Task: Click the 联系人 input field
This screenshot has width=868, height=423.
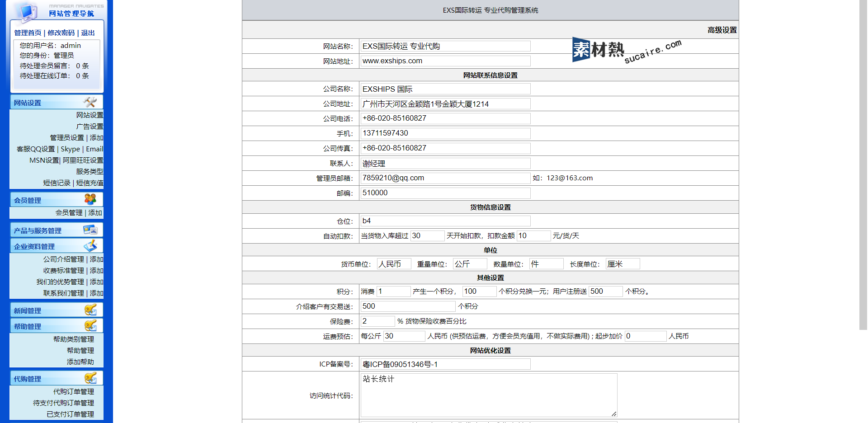Action: coord(445,163)
